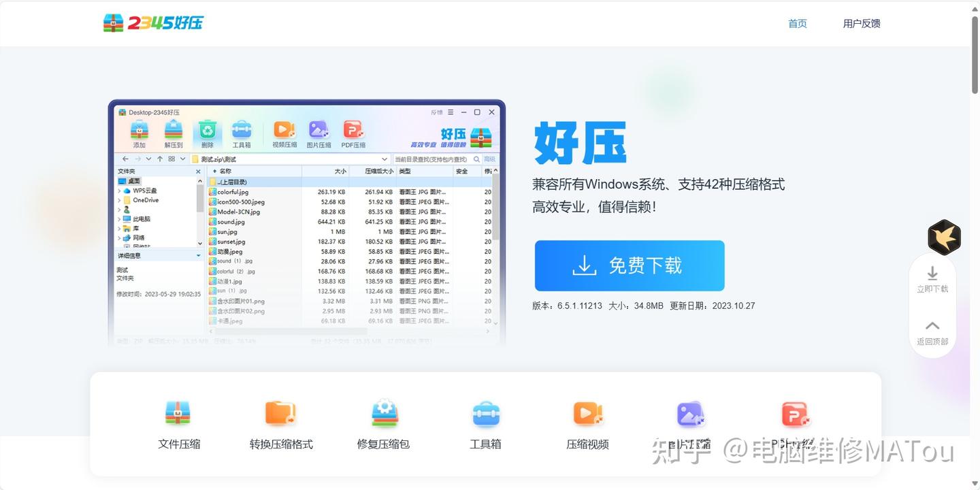
Task: Click the gold bird badge icon
Action: (x=944, y=237)
